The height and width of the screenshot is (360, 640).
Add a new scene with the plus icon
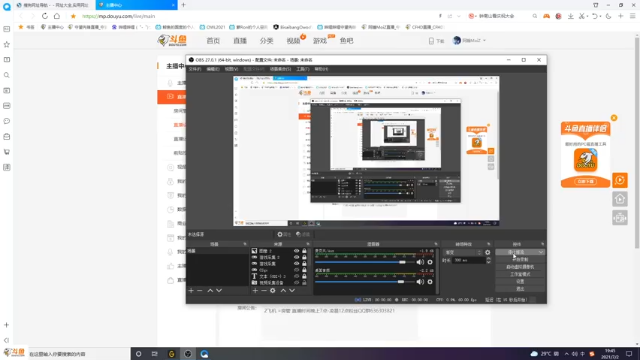(x=191, y=291)
